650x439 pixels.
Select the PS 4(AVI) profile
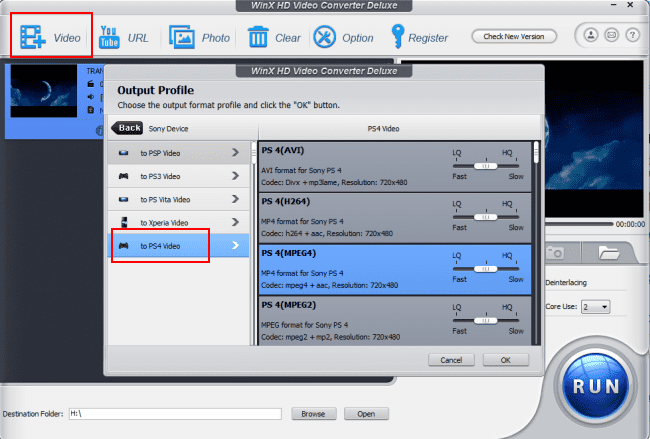395,167
